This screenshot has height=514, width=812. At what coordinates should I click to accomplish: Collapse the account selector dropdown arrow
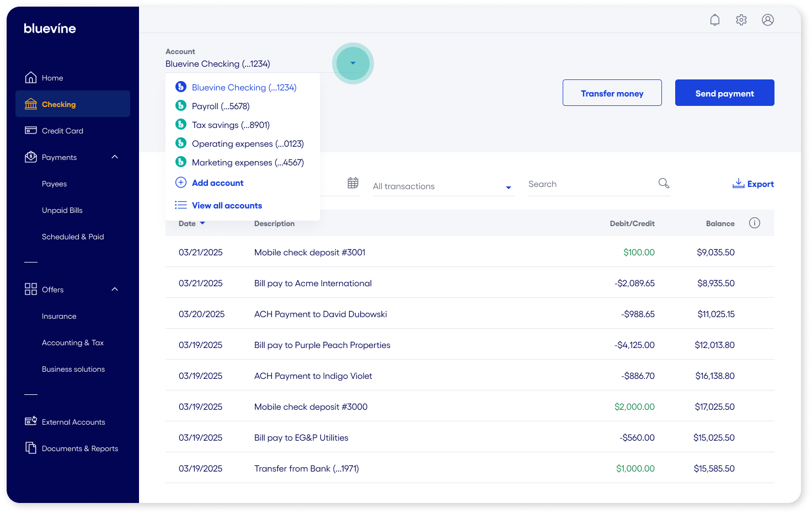[x=352, y=63]
